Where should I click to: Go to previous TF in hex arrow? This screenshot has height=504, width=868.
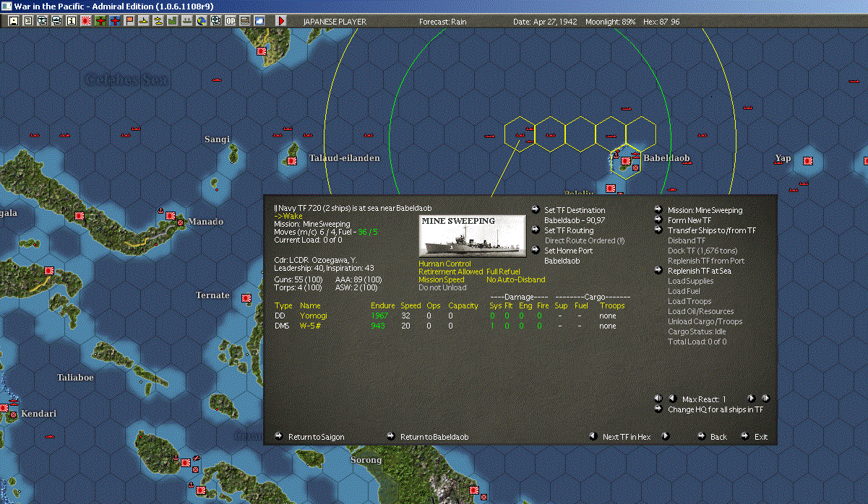[x=593, y=436]
